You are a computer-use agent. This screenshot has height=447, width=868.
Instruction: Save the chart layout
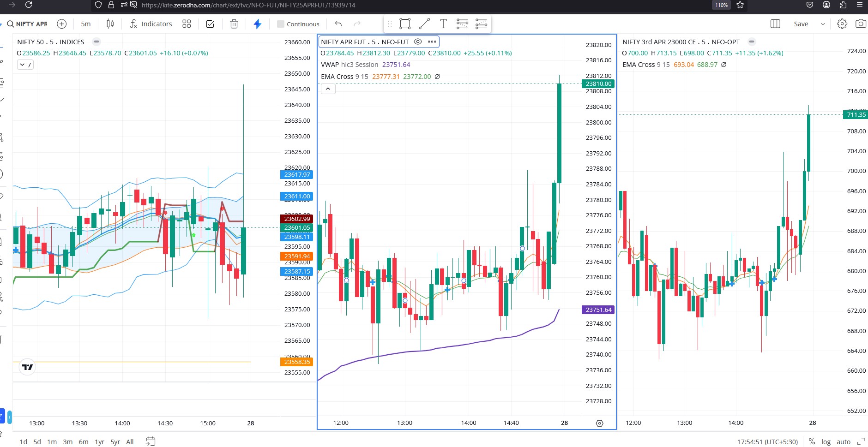[x=801, y=24]
